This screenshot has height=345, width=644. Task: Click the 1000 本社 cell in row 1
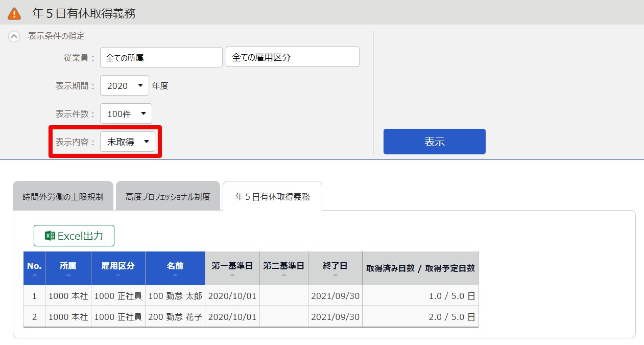[68, 296]
